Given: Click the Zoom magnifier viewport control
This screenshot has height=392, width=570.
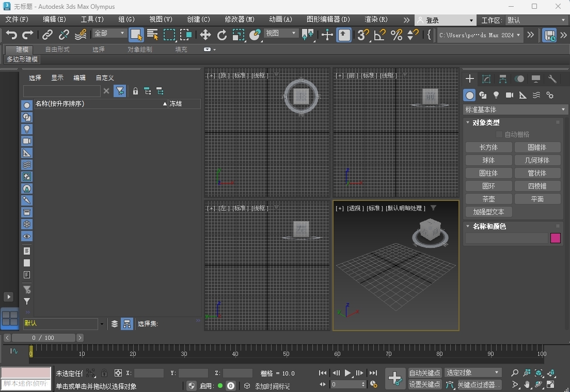Looking at the screenshot, I should (x=514, y=373).
